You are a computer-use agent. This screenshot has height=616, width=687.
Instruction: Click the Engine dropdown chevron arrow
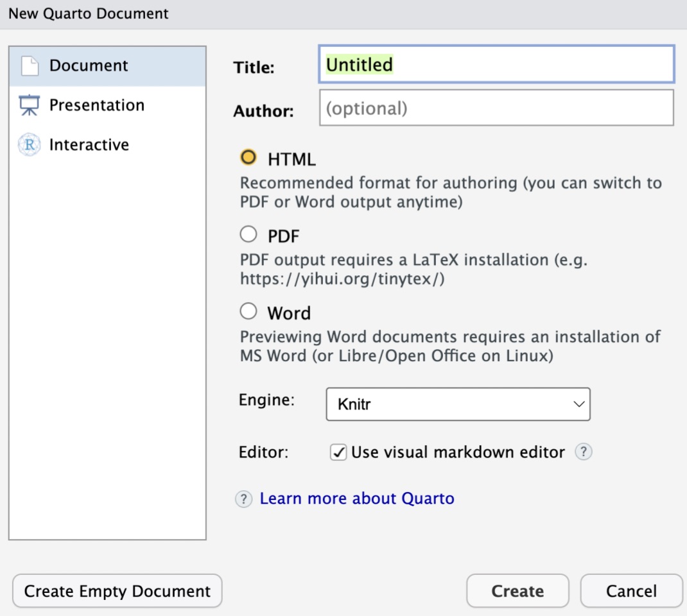coord(578,404)
